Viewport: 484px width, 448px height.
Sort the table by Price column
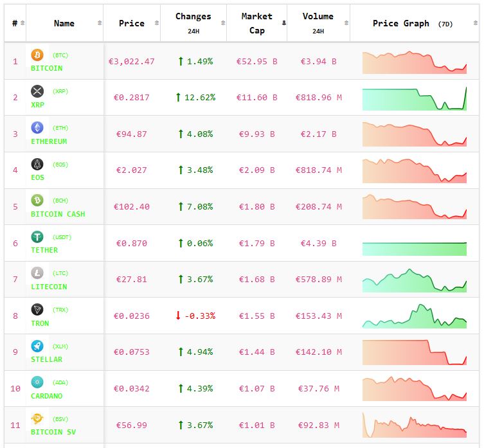132,23
